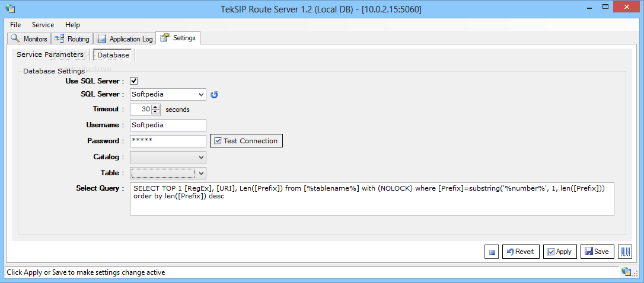Open the Help menu
Viewport: 644px width, 283px height.
click(73, 25)
